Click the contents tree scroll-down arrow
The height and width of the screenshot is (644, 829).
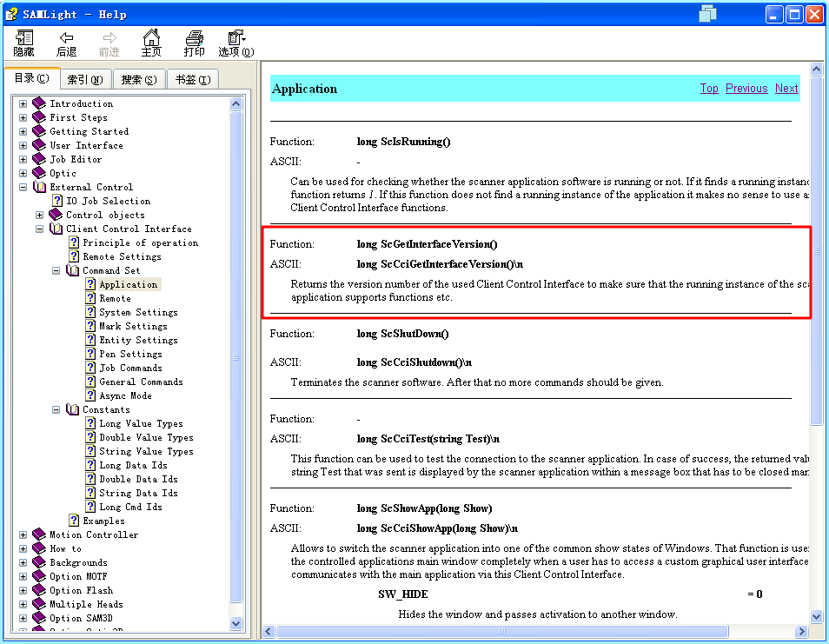(236, 623)
